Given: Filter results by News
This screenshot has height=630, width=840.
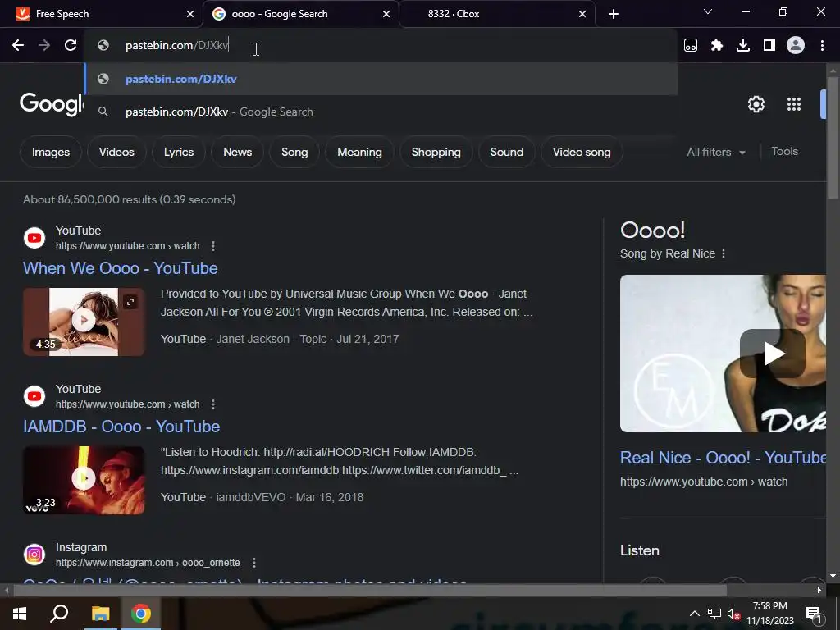Looking at the screenshot, I should point(237,152).
